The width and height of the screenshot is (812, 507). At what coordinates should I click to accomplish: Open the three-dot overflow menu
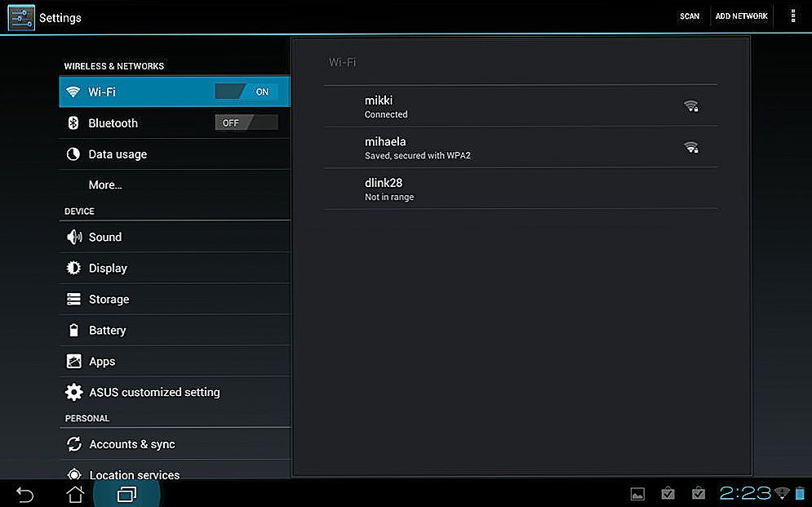(793, 16)
